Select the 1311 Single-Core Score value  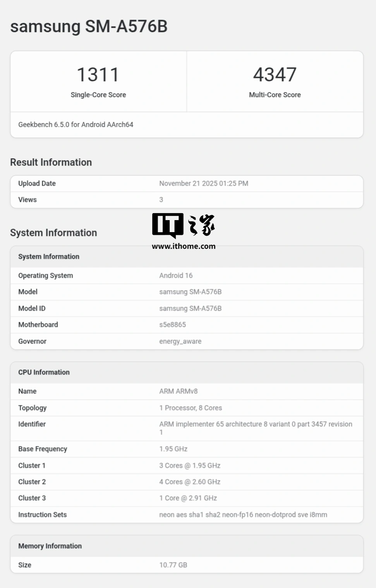[x=98, y=75]
